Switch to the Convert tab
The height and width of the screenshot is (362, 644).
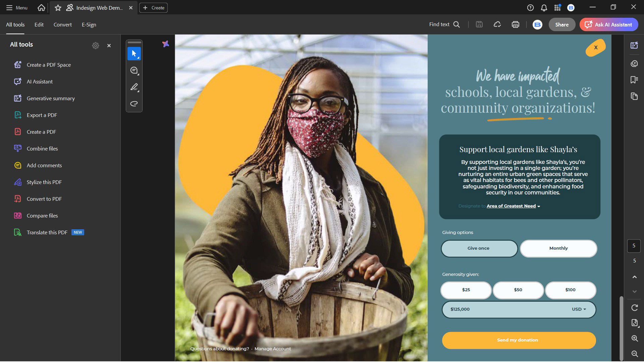63,24
